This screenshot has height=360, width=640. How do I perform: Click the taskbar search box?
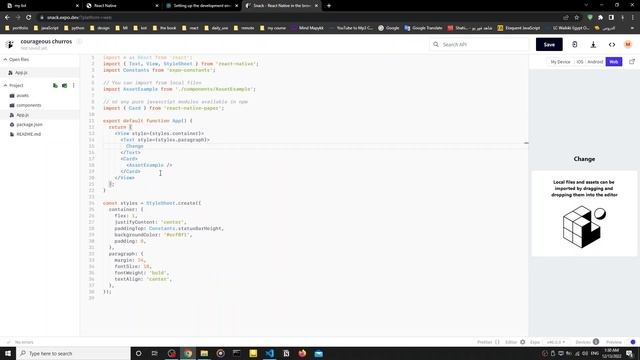coord(73,353)
